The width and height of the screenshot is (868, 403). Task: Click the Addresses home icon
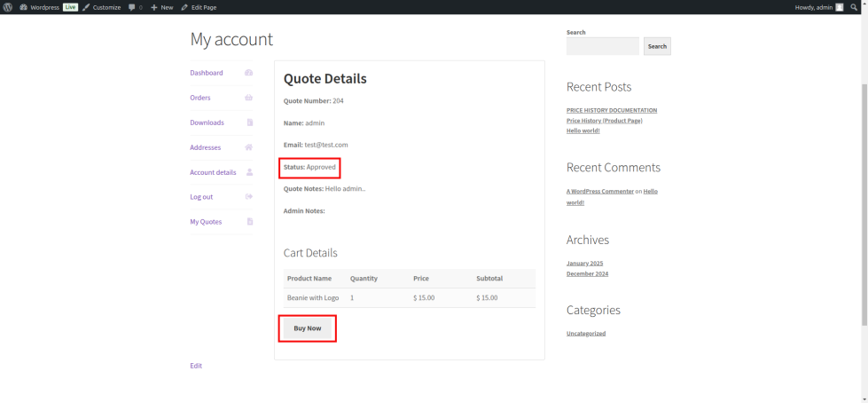tap(249, 147)
